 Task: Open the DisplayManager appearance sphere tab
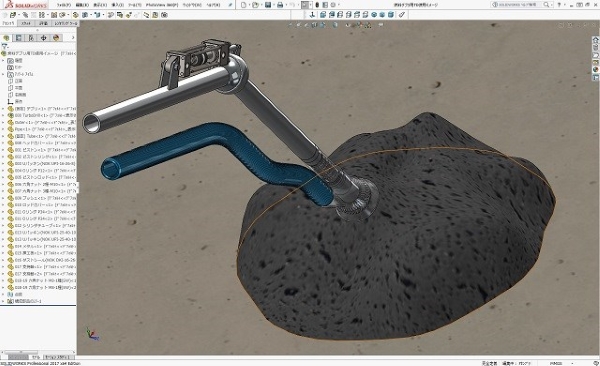pyautogui.click(x=56, y=38)
